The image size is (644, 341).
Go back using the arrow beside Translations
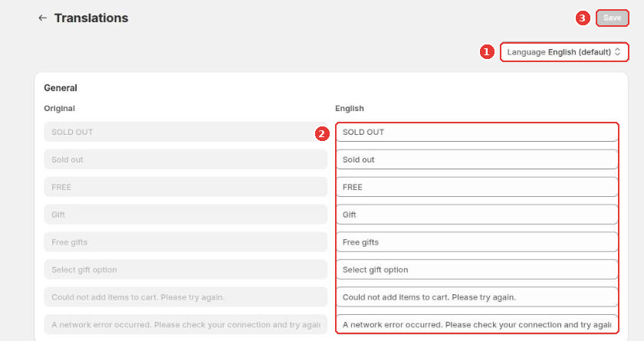click(42, 18)
